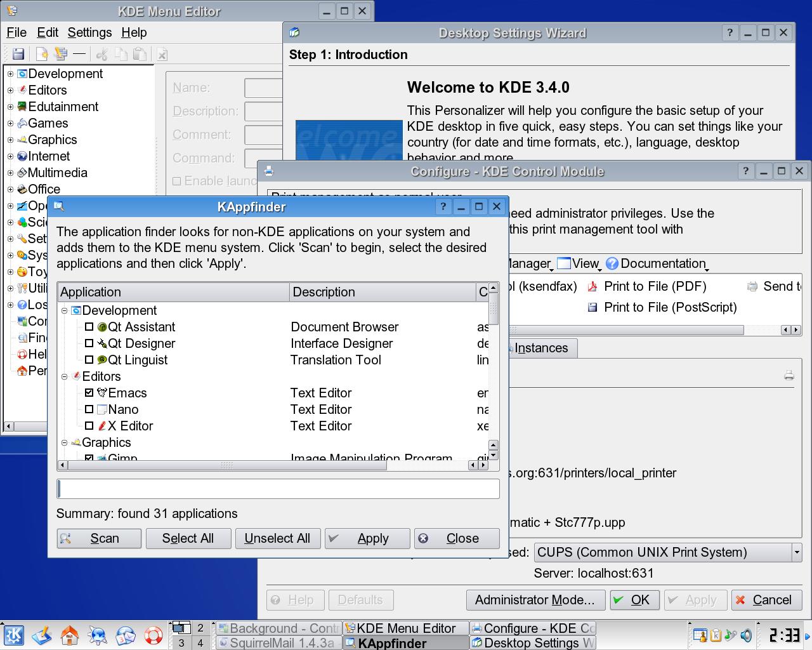Open the life-preserver Help Center panel icon
Image resolution: width=812 pixels, height=650 pixels.
pos(154,635)
